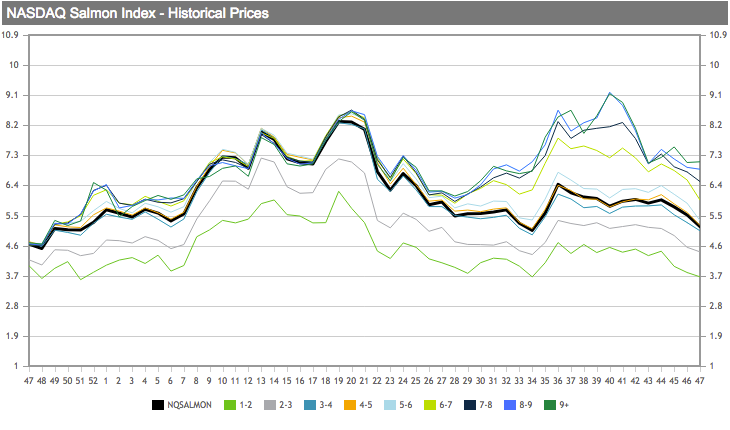
Task: Click the 3-4 teal legend swatch
Action: pos(310,405)
